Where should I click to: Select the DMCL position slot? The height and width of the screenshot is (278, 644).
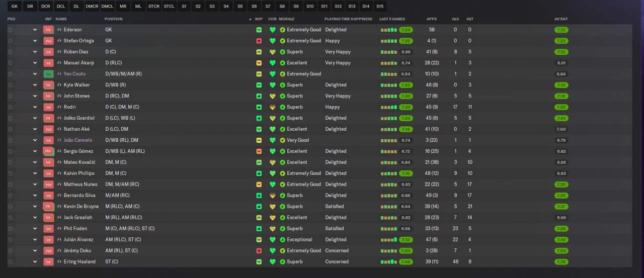(x=107, y=6)
